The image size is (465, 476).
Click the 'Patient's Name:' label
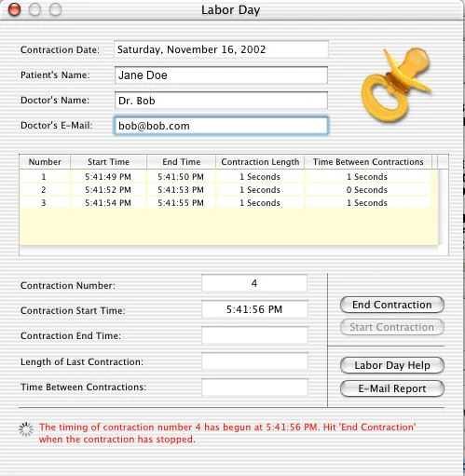[x=55, y=75]
